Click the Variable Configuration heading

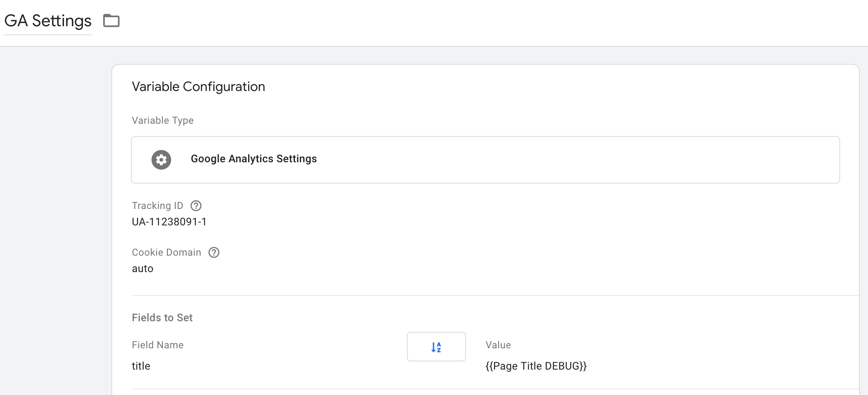tap(198, 87)
